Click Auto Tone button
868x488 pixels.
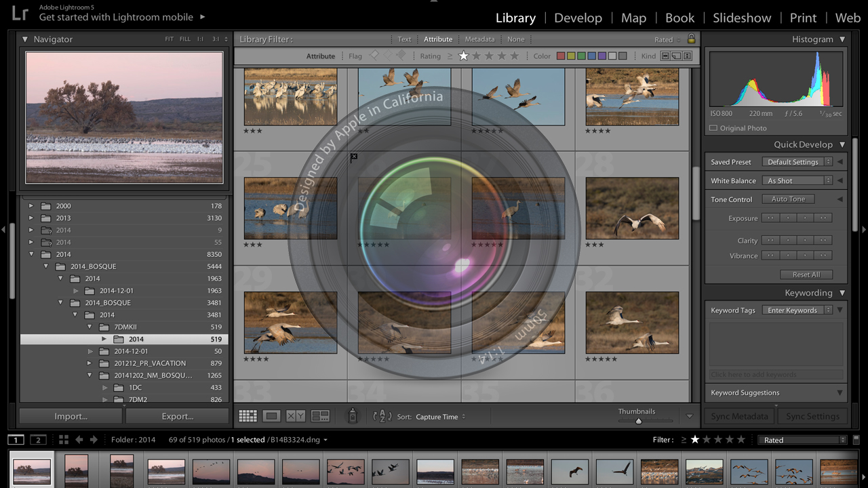[788, 199]
